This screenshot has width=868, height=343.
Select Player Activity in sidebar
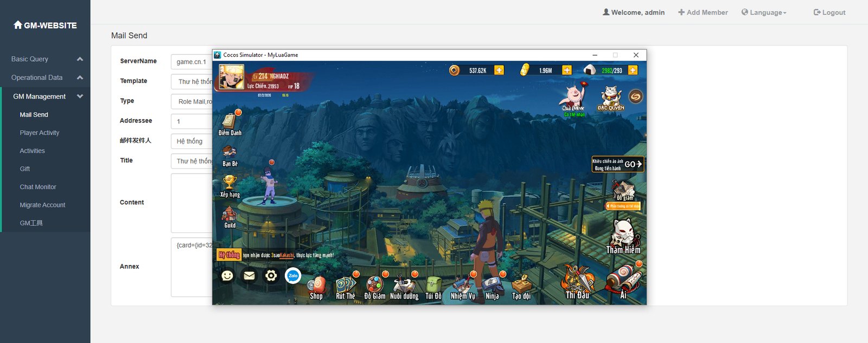(x=40, y=133)
